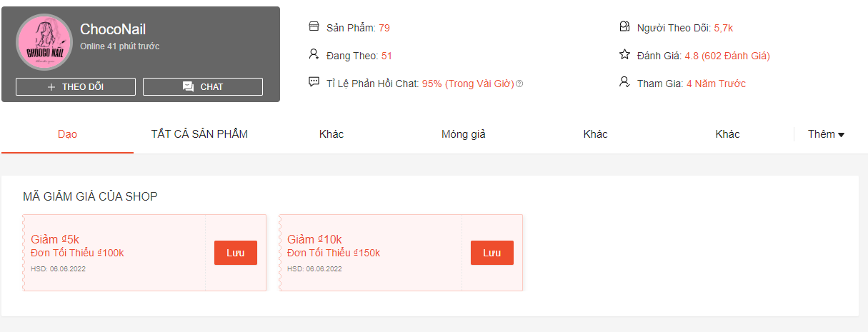The height and width of the screenshot is (332, 868).
Task: Click the ChocoNail shop name
Action: pos(113,29)
